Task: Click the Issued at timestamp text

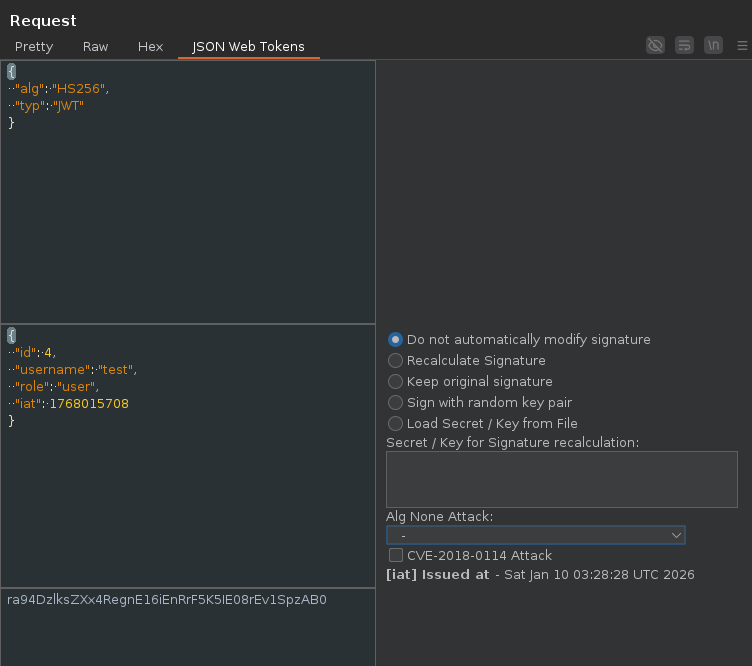Action: (540, 574)
